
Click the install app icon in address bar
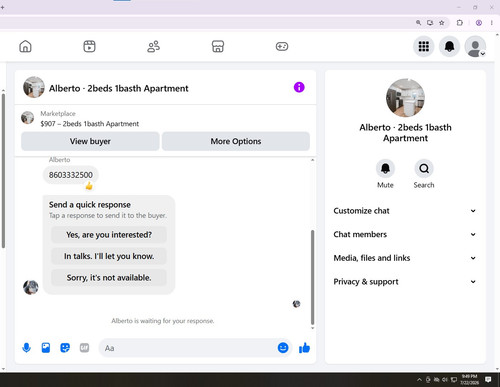coord(430,23)
